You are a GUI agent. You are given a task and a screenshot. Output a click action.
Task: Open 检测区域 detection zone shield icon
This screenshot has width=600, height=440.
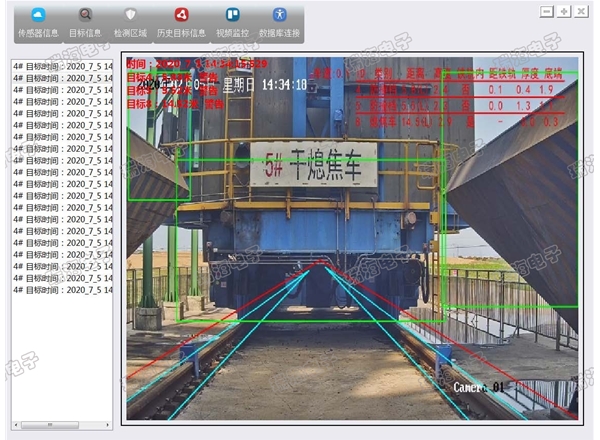click(129, 21)
